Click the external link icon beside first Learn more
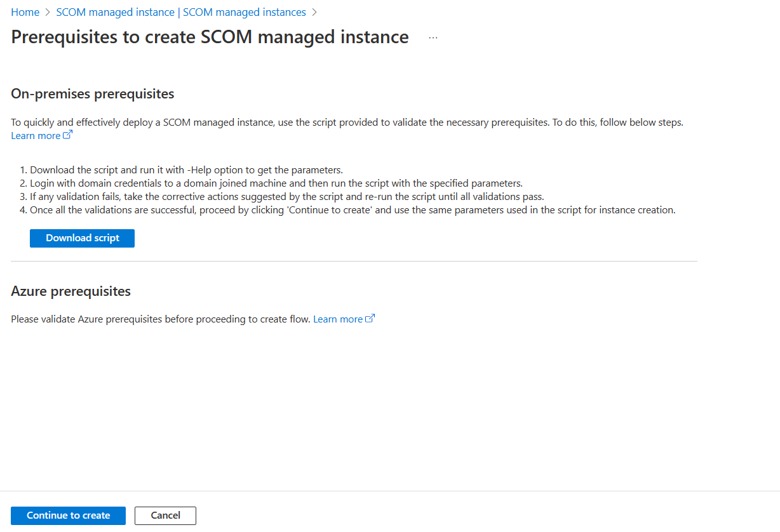This screenshot has height=532, width=780. [67, 135]
